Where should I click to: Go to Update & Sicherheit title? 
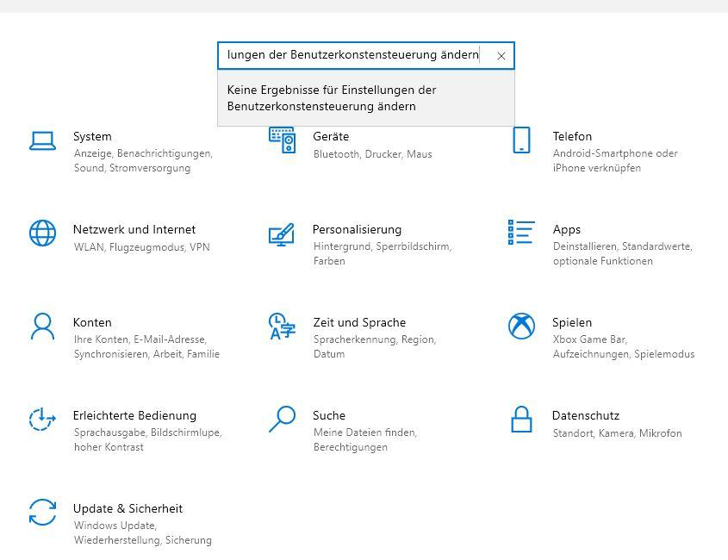(128, 508)
